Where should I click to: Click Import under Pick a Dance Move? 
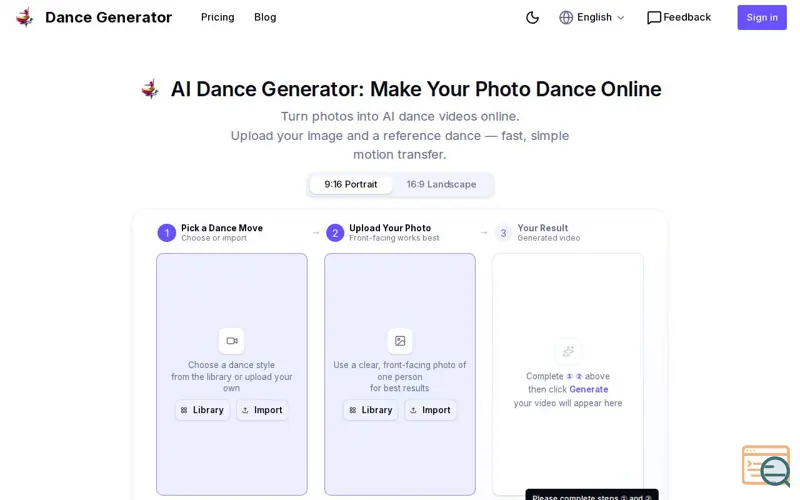tap(262, 410)
